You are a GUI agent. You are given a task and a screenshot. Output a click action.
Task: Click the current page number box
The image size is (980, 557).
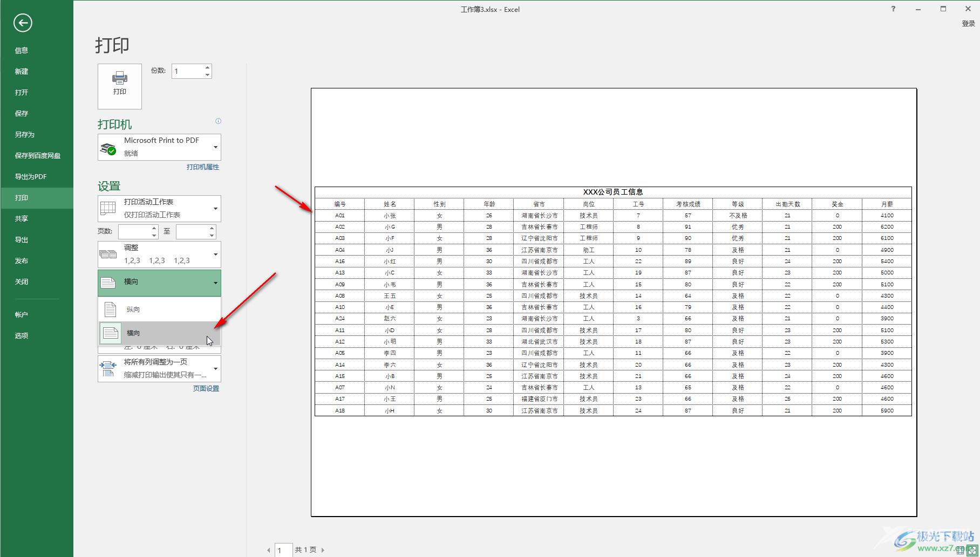point(284,550)
